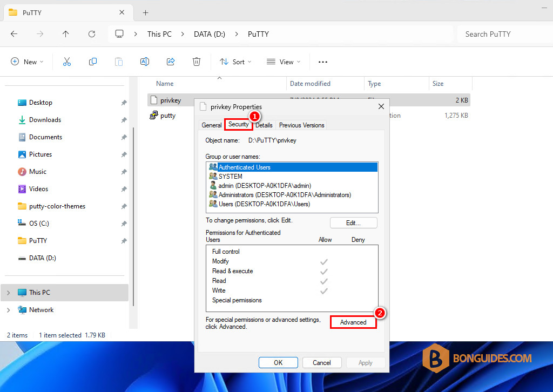Screen dimensions: 553x392
Task: Click the Delete trash icon
Action: coord(197,62)
